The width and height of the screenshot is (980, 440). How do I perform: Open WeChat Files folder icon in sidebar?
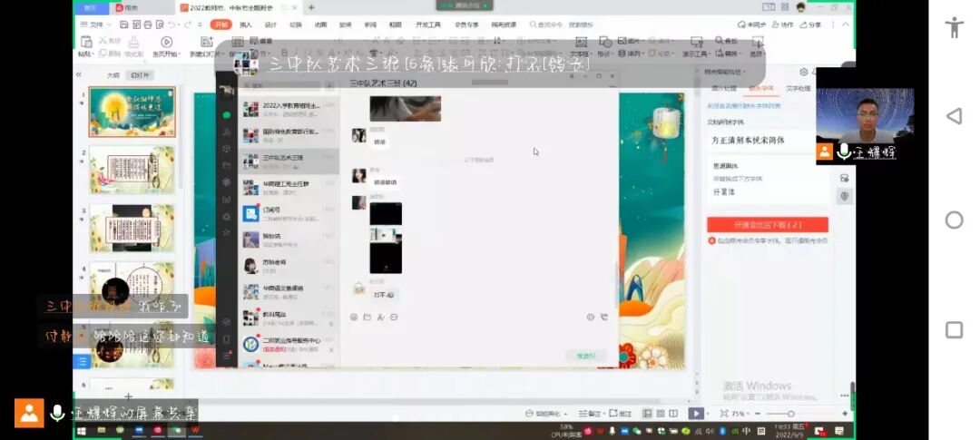point(227,166)
